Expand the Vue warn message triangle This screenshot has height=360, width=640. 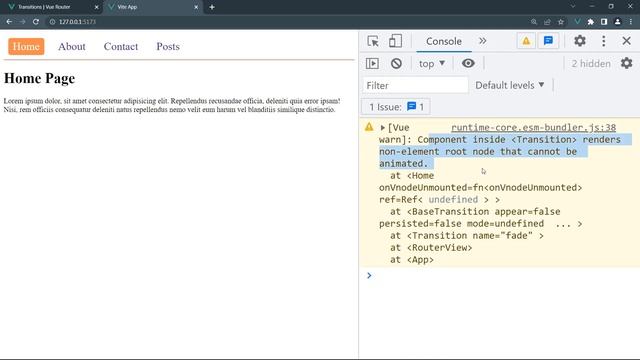382,128
